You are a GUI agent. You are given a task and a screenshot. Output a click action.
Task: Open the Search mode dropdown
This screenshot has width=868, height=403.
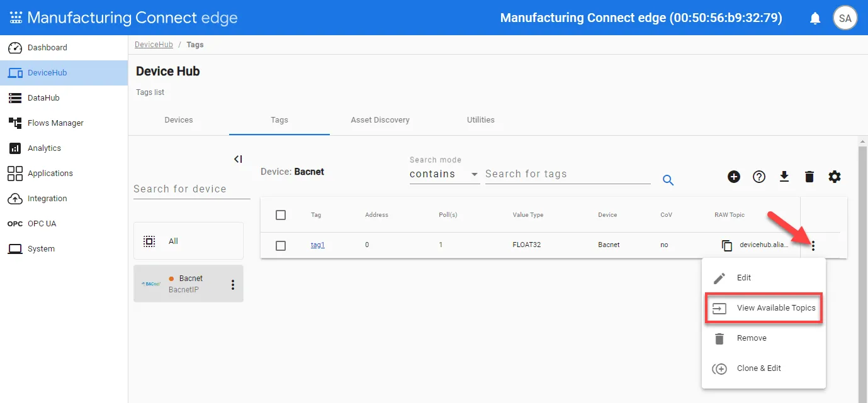coord(444,174)
